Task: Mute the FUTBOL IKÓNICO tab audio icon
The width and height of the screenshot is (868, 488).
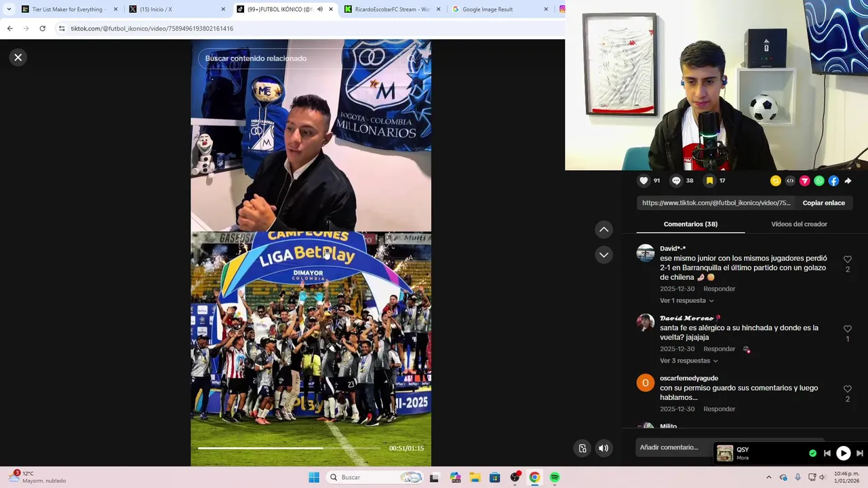Action: (x=320, y=9)
